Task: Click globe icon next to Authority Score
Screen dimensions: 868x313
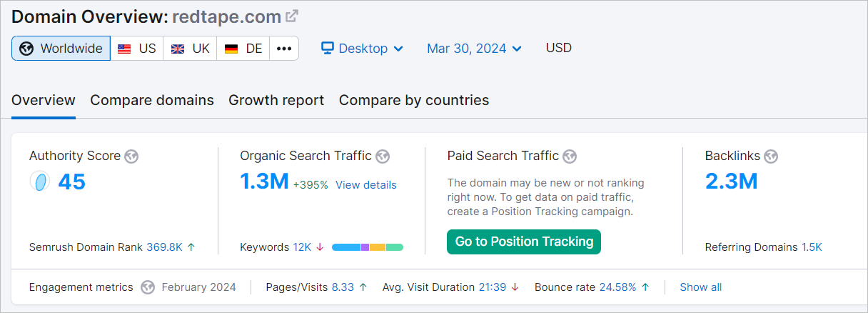Action: [131, 156]
